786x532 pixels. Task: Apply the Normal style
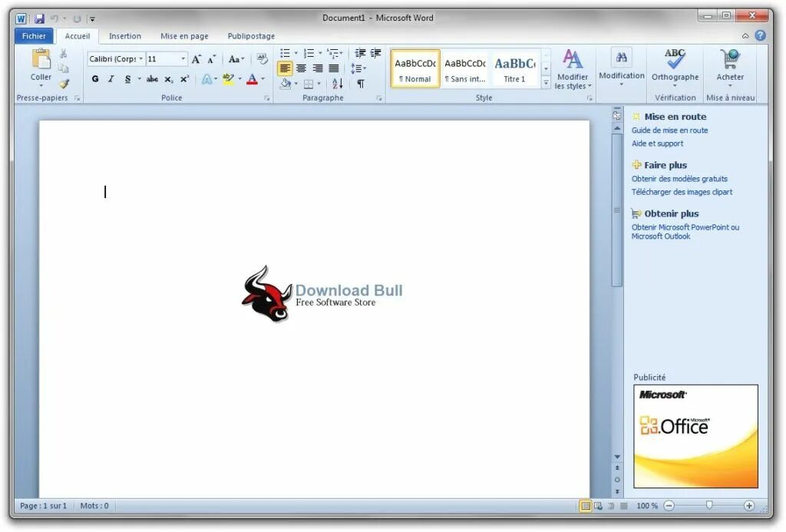point(415,68)
